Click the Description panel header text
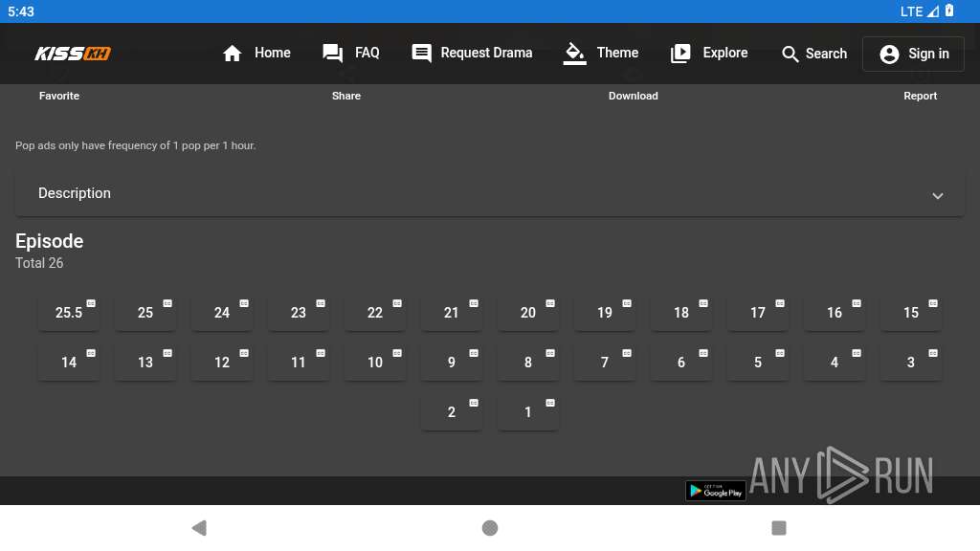Viewport: 980px width, 551px height. [75, 193]
